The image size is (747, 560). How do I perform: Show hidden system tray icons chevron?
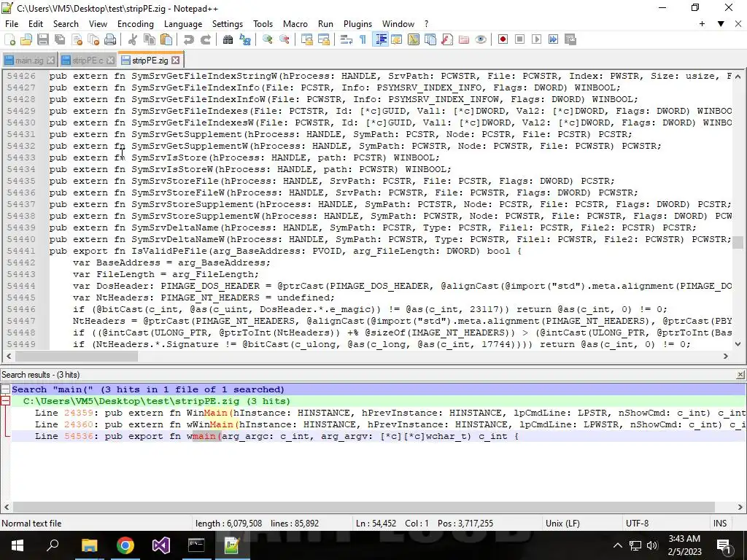pyautogui.click(x=617, y=545)
